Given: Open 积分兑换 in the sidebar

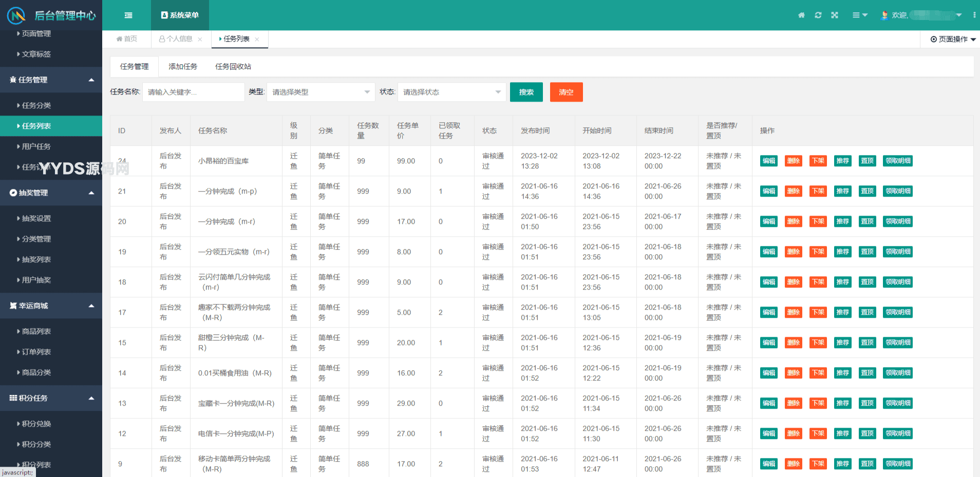Looking at the screenshot, I should coord(51,424).
